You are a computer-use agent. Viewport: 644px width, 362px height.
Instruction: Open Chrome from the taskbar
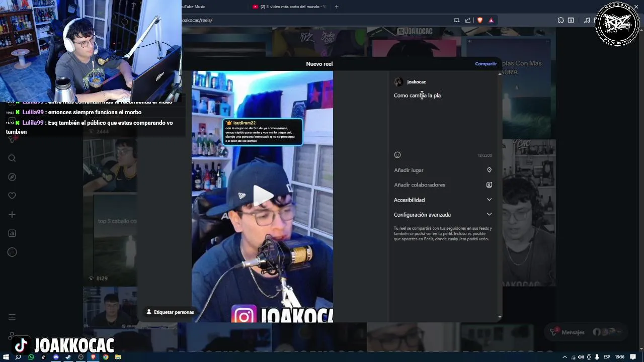pyautogui.click(x=106, y=357)
